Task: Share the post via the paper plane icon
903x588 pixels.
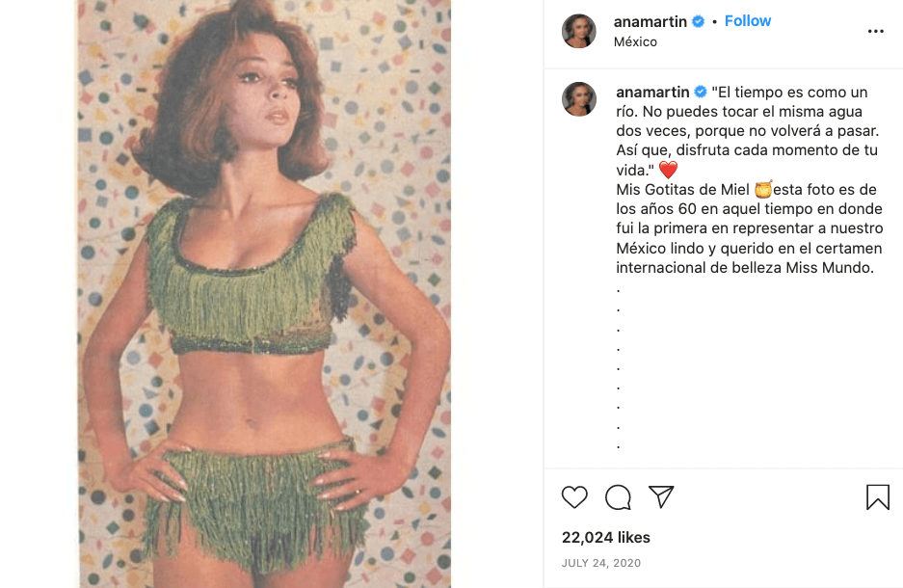Action: [x=661, y=496]
